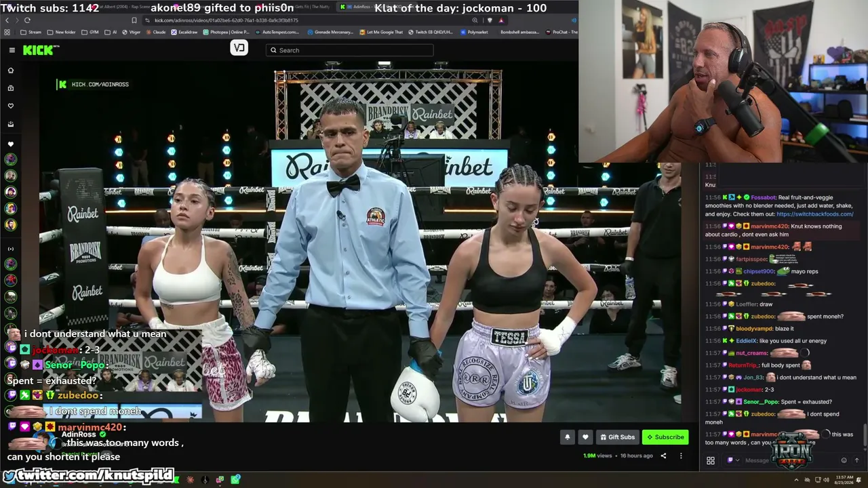Open the emoji picker in chat
Screen dimensions: 868x488
pyautogui.click(x=844, y=460)
